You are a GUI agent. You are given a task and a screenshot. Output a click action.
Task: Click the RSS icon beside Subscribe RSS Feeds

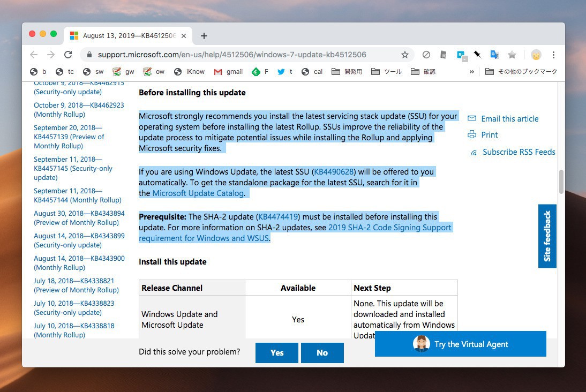tap(474, 153)
